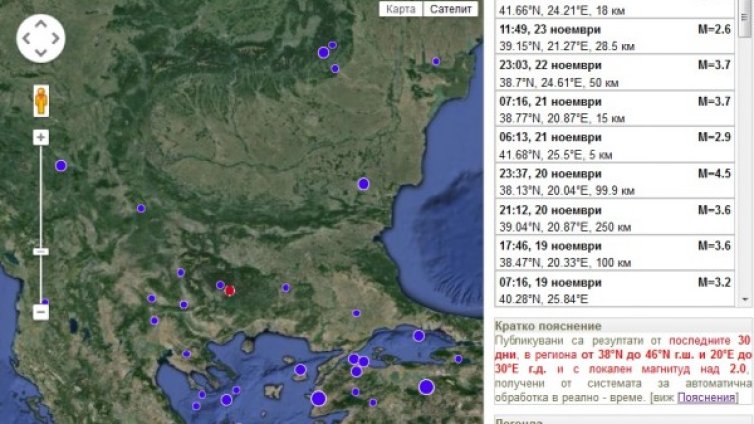
Task: Switch to Карта map view
Action: (x=401, y=9)
